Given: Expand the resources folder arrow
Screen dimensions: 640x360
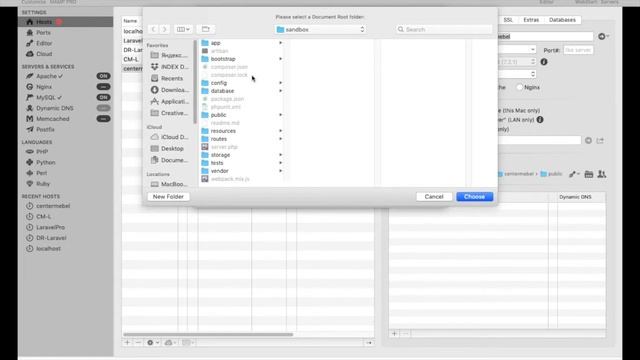Looking at the screenshot, I should click(x=280, y=131).
